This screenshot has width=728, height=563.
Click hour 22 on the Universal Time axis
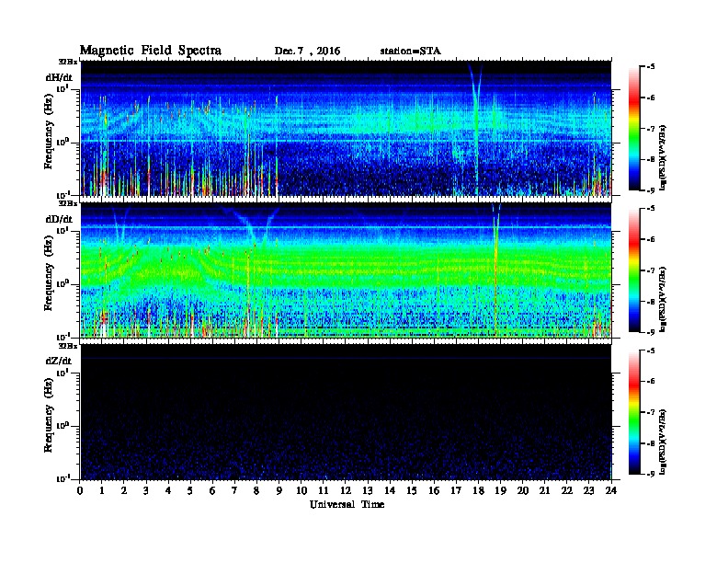pos(567,490)
